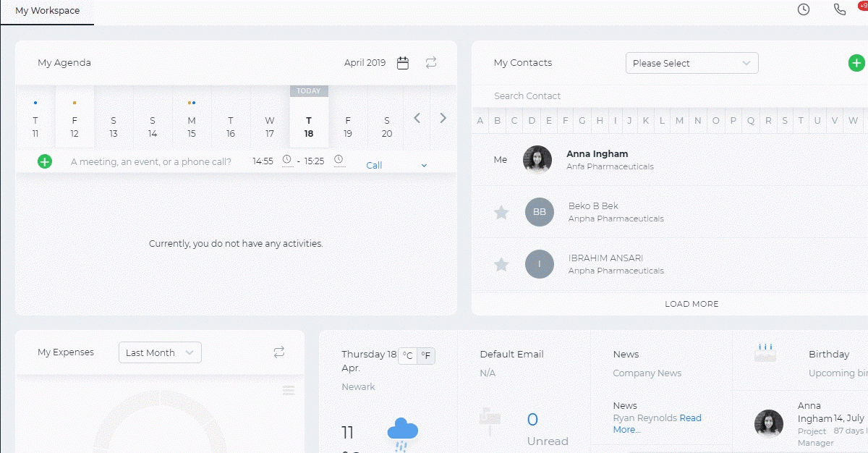This screenshot has height=453, width=868.
Task: Click the rainy weather cloud icon
Action: [x=402, y=433]
